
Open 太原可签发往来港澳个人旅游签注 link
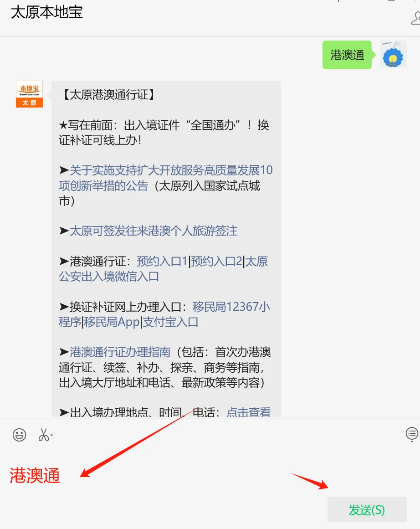(154, 231)
